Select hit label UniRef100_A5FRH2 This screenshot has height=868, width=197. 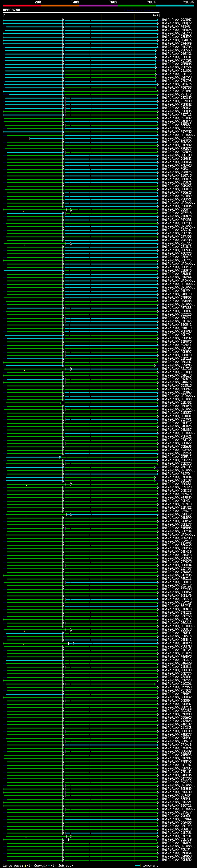tap(177, 104)
